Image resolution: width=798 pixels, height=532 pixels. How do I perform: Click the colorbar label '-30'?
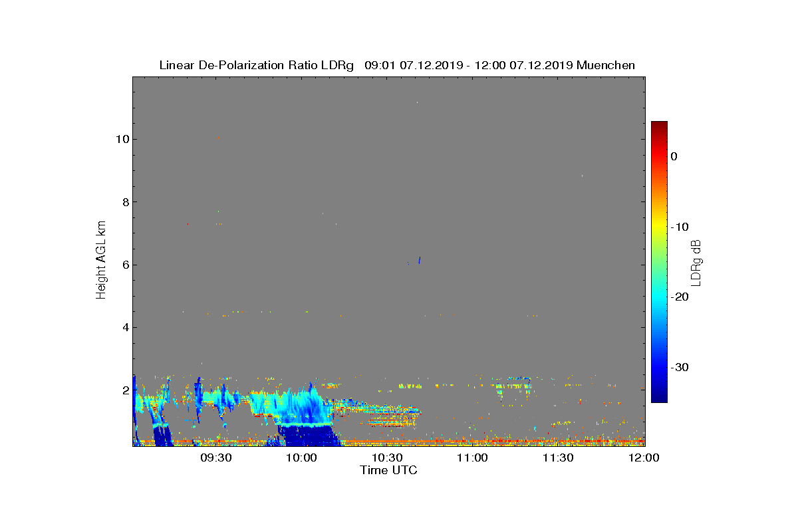tap(679, 367)
